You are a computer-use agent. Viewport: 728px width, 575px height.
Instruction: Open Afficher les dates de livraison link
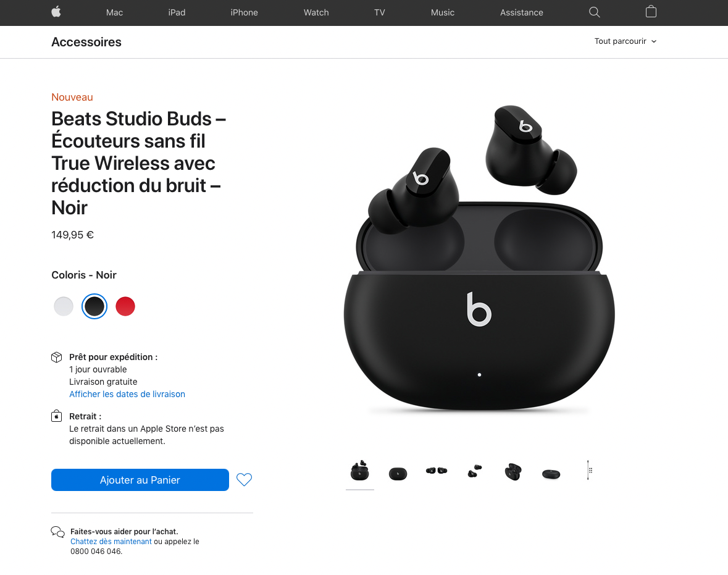pos(127,394)
